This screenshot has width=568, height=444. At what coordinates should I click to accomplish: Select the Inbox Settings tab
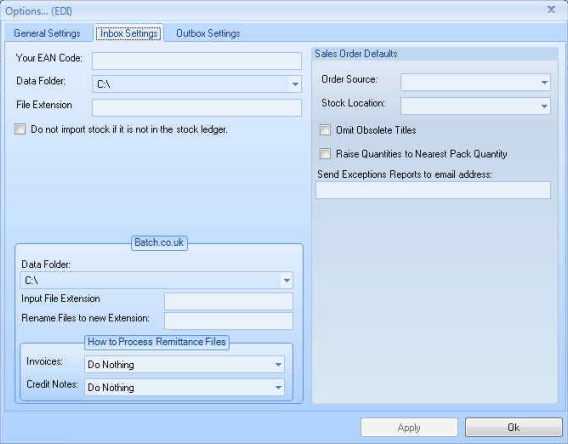click(129, 33)
